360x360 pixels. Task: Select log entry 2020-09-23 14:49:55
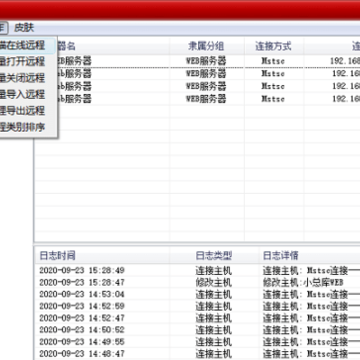pos(197,342)
